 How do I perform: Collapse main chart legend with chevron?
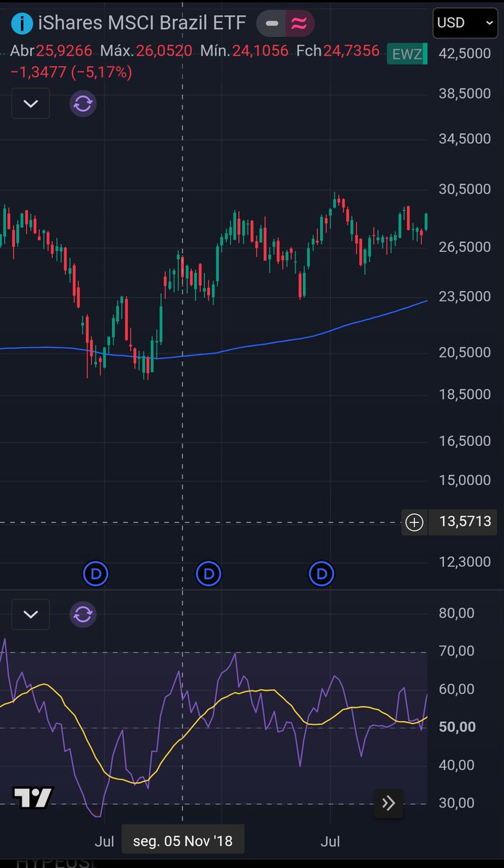coord(31,104)
